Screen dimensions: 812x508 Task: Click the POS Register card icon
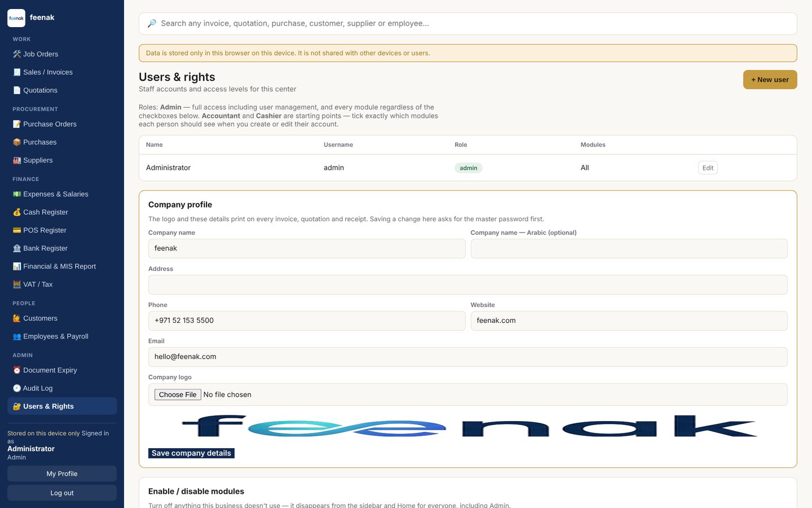click(x=17, y=230)
